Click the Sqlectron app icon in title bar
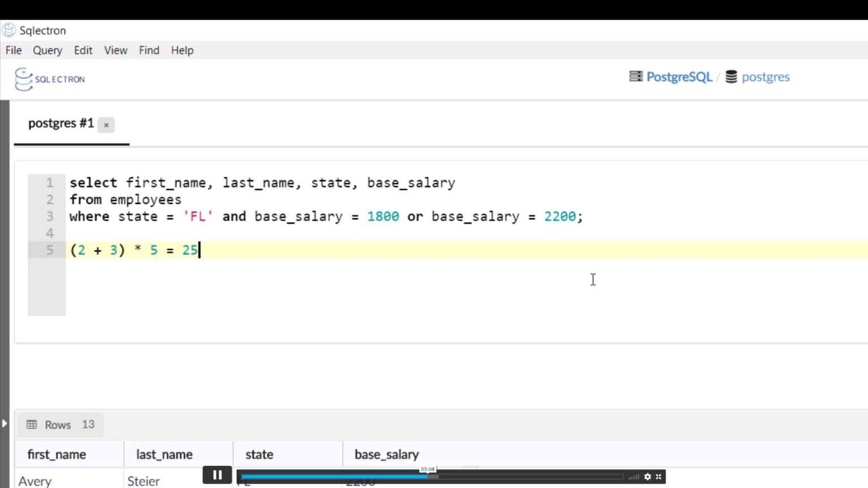This screenshot has width=868, height=488. (8, 30)
